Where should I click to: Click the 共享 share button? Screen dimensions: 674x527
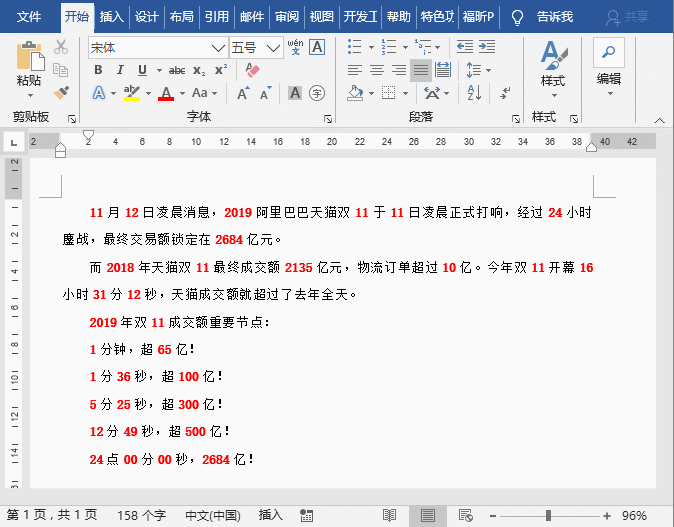pos(628,17)
